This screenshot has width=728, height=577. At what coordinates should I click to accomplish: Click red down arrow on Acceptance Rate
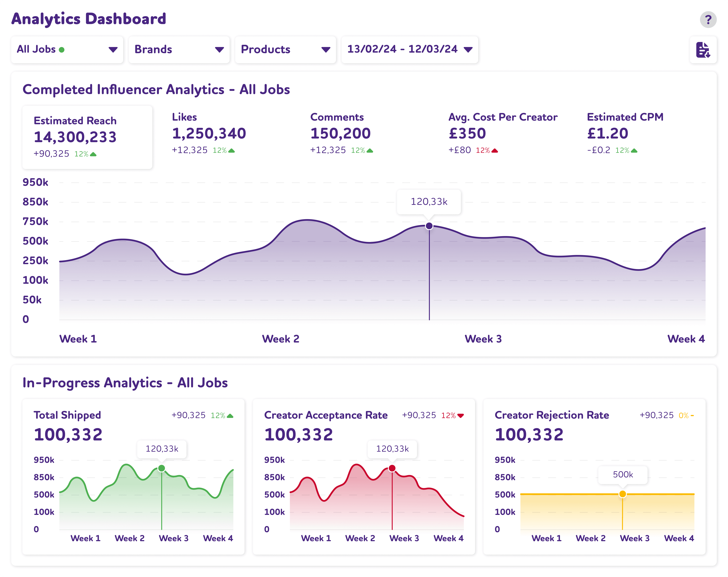coord(461,415)
